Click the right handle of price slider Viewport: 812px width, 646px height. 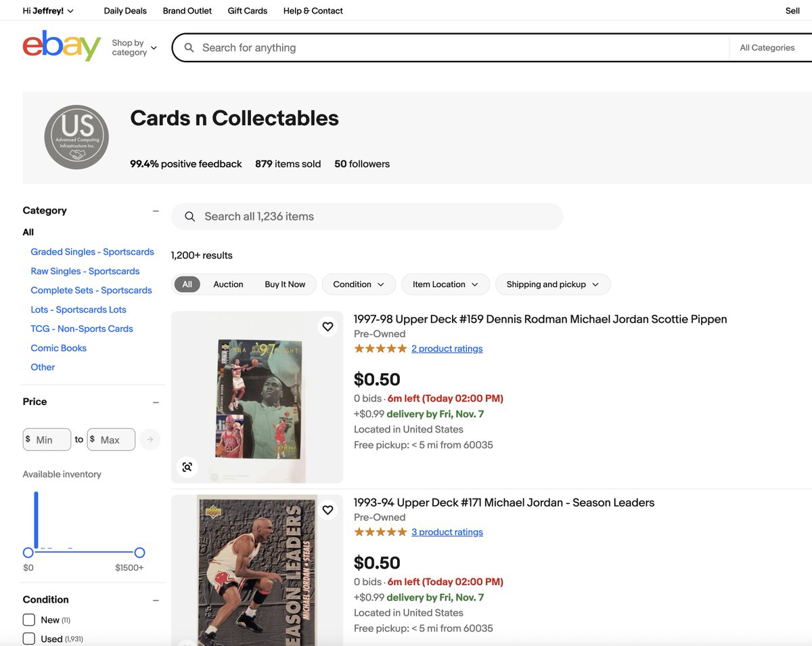[x=139, y=553]
